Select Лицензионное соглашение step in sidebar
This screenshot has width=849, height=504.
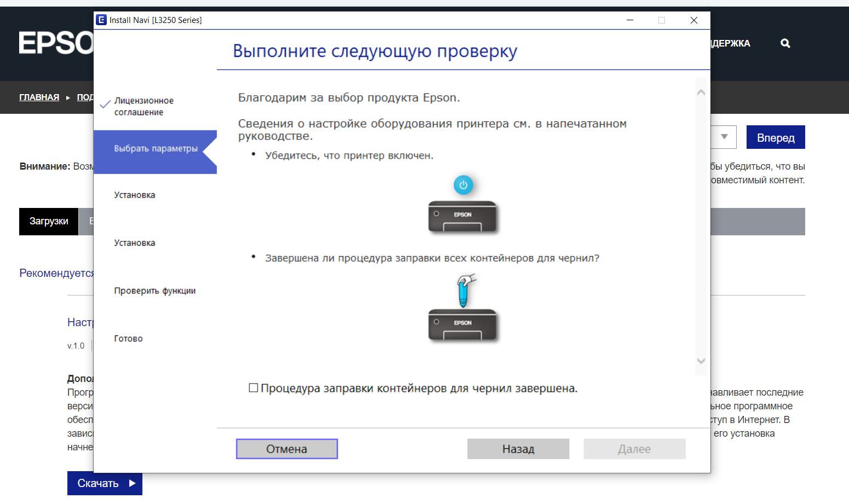point(144,106)
